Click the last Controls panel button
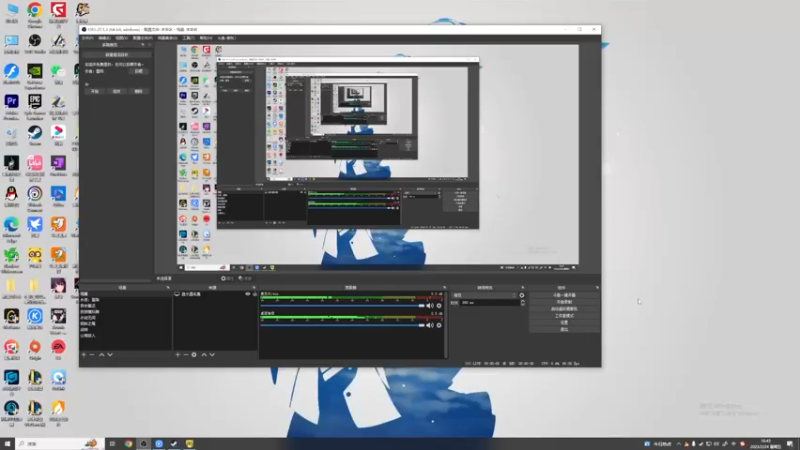 click(x=564, y=330)
